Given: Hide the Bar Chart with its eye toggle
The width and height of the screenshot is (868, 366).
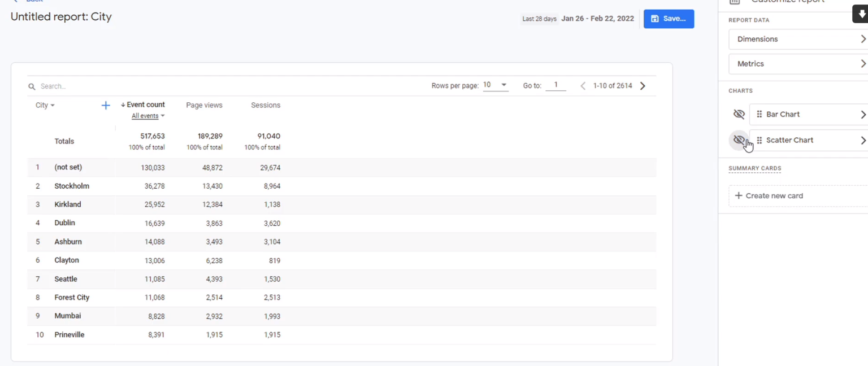Looking at the screenshot, I should point(739,114).
